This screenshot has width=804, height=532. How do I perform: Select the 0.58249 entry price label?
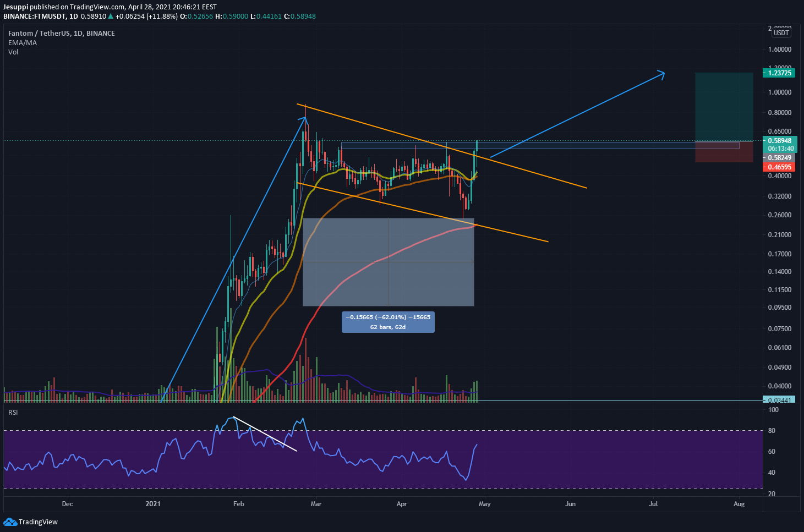779,158
